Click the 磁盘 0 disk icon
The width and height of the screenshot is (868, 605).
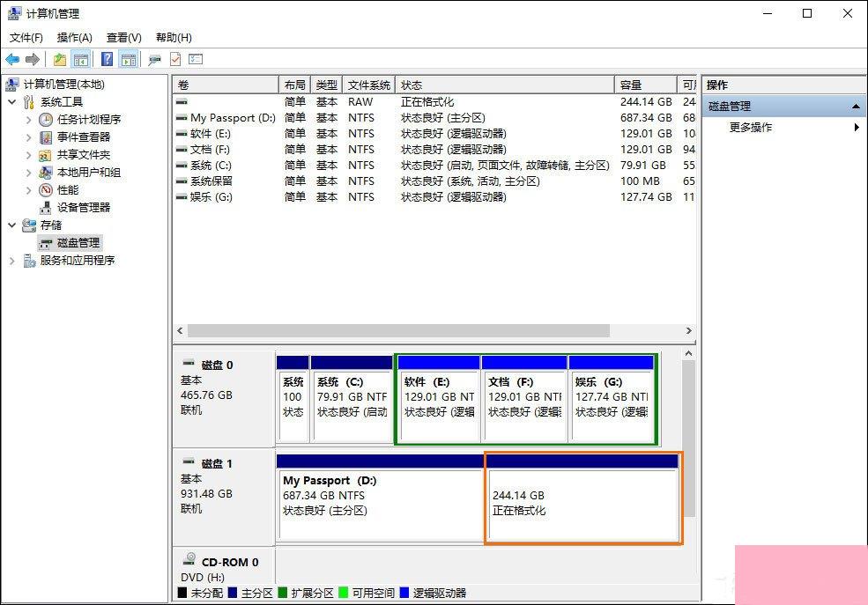pos(189,364)
